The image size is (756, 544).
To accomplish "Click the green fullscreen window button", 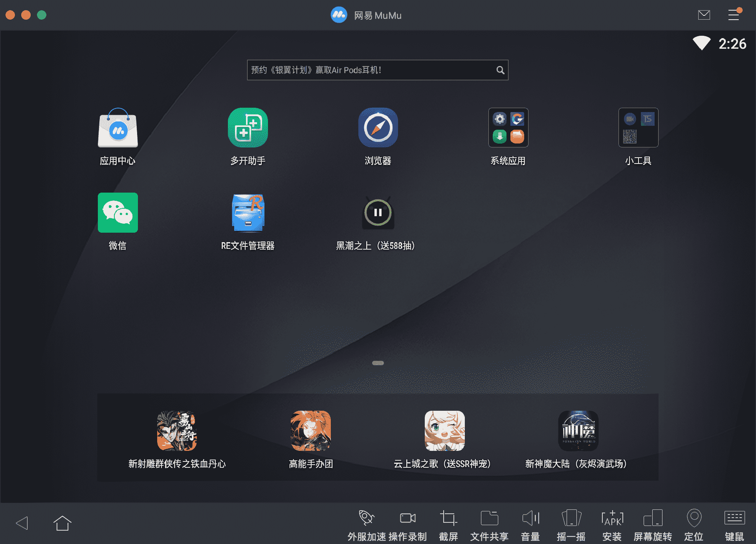I will [42, 15].
